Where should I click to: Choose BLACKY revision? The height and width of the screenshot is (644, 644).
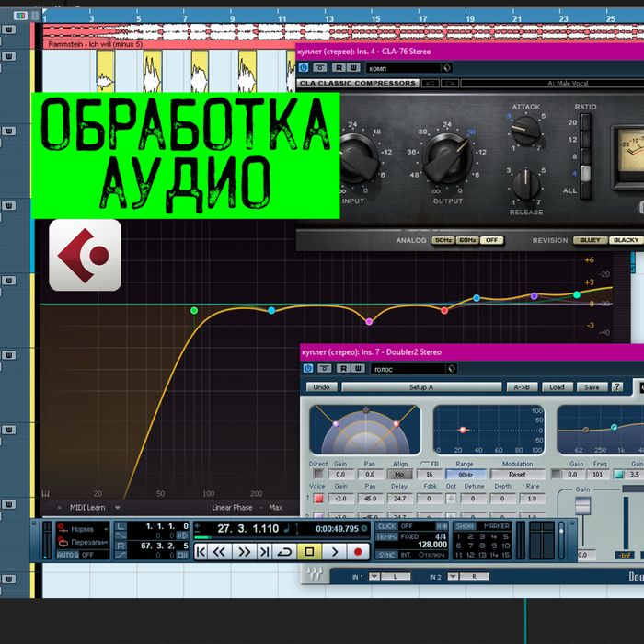[626, 240]
